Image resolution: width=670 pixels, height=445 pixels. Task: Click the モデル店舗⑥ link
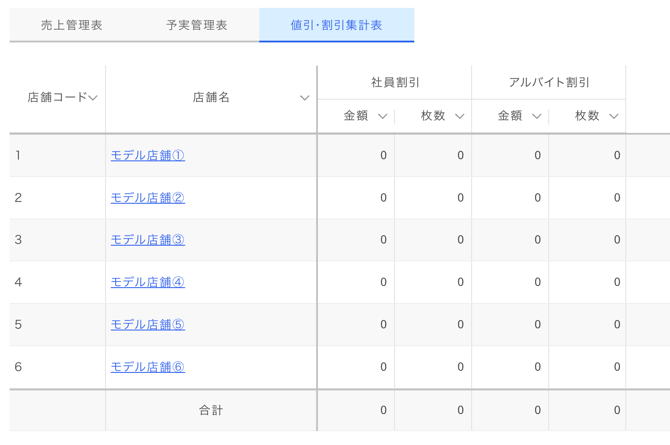pos(147,367)
